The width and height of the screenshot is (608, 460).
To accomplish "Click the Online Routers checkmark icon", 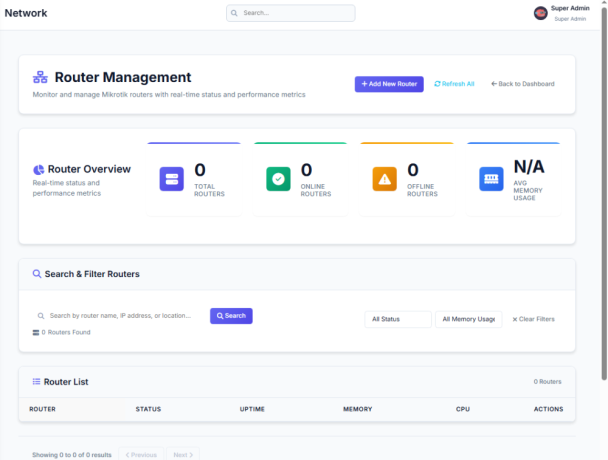I will click(278, 179).
